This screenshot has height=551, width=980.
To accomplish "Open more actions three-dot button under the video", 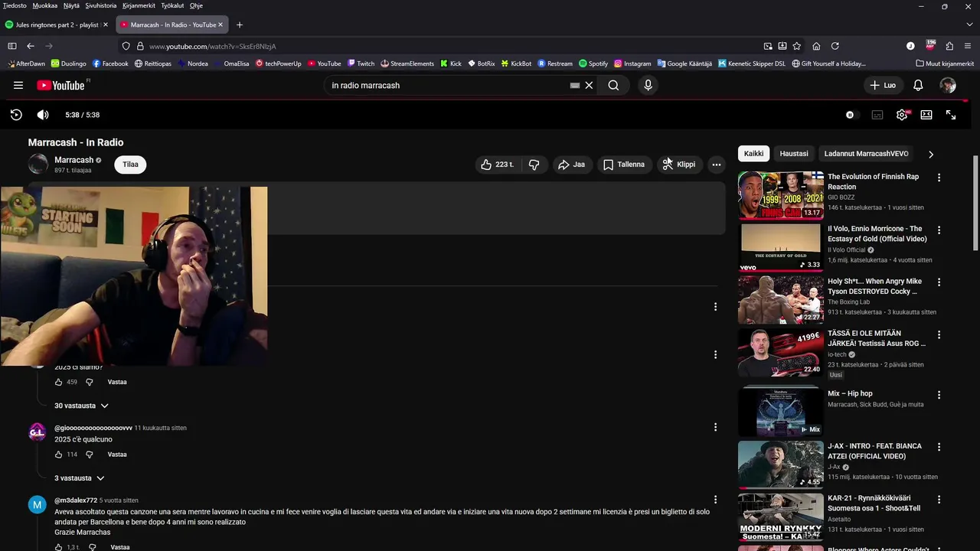I will click(717, 165).
